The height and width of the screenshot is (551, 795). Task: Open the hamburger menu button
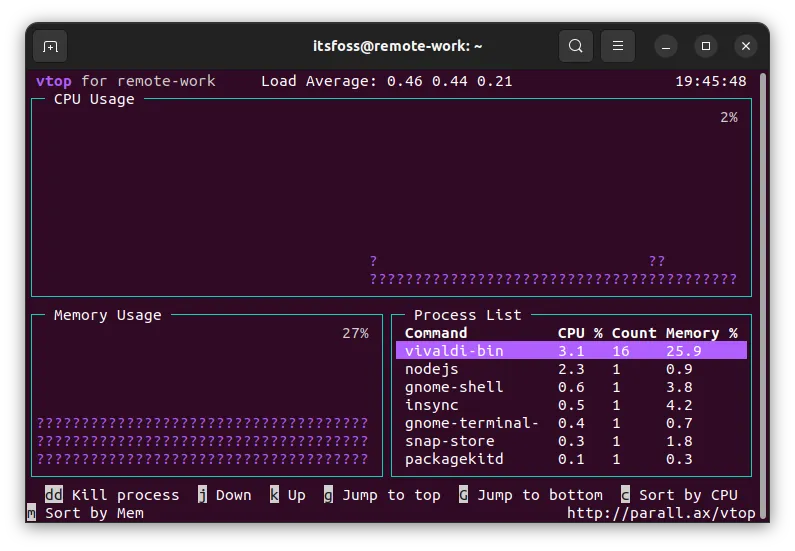[x=618, y=46]
